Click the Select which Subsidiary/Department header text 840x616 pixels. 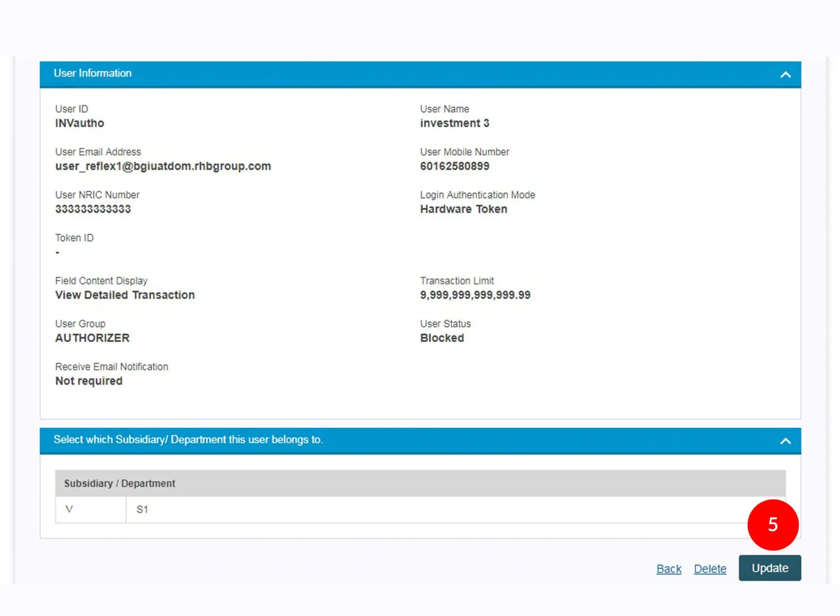pyautogui.click(x=188, y=440)
